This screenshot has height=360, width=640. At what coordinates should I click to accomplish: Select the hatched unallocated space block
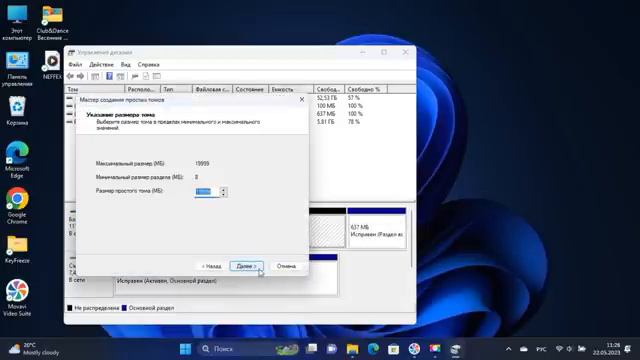[x=327, y=228]
